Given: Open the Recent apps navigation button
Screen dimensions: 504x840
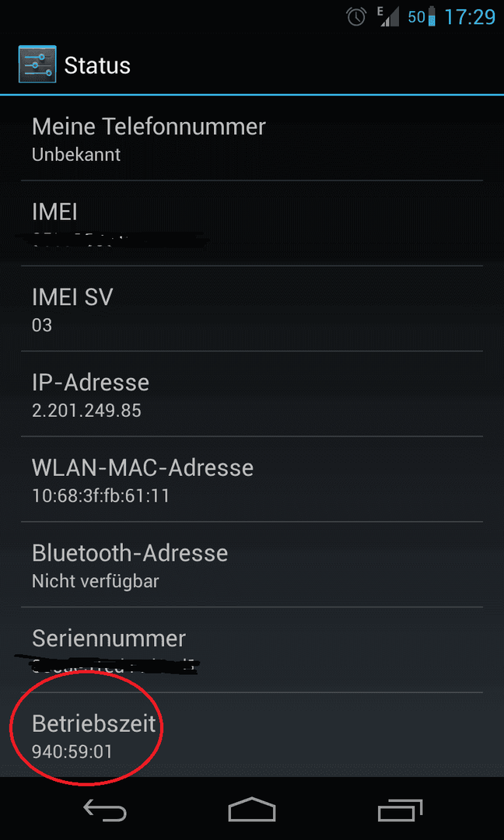Looking at the screenshot, I should click(400, 811).
